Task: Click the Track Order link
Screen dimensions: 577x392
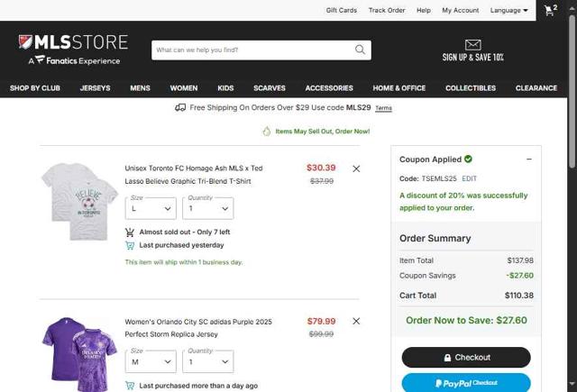Action: pos(387,10)
